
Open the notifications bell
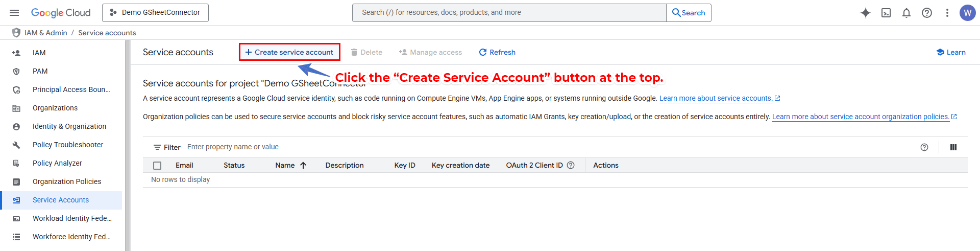(x=906, y=13)
